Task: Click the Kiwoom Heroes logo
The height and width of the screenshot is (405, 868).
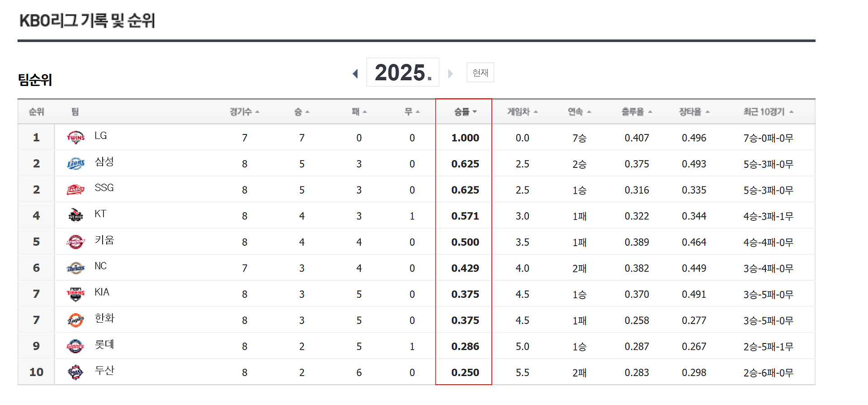Action: click(75, 242)
